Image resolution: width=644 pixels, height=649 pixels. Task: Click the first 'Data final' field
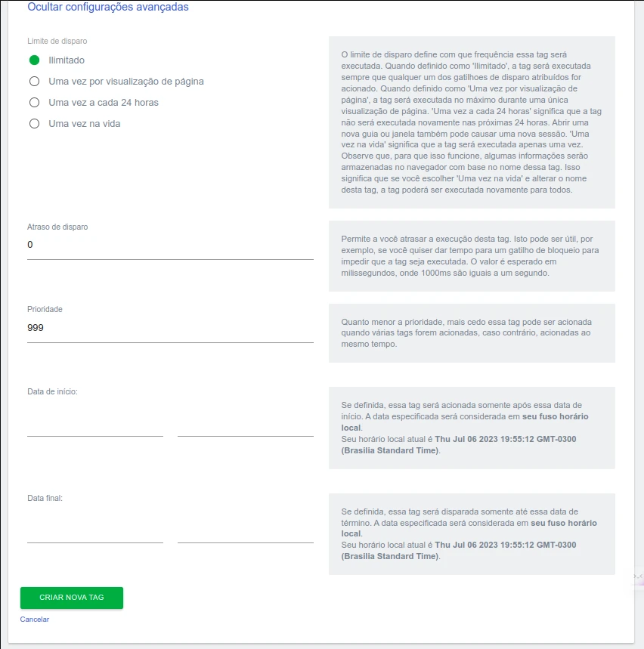95,532
